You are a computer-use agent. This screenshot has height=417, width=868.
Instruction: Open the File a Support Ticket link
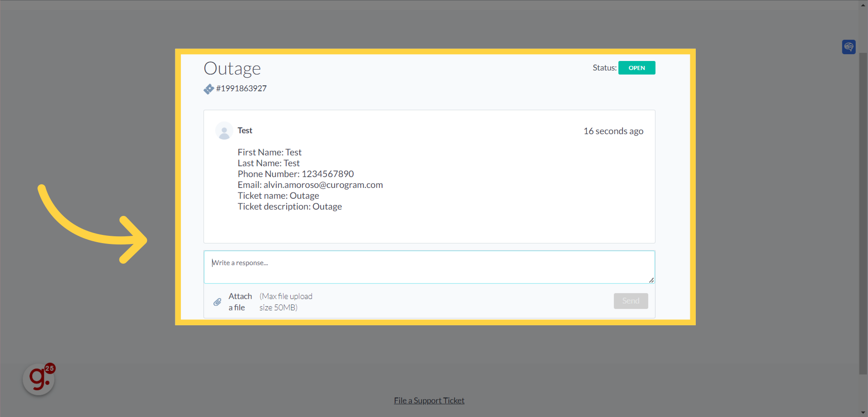[429, 400]
